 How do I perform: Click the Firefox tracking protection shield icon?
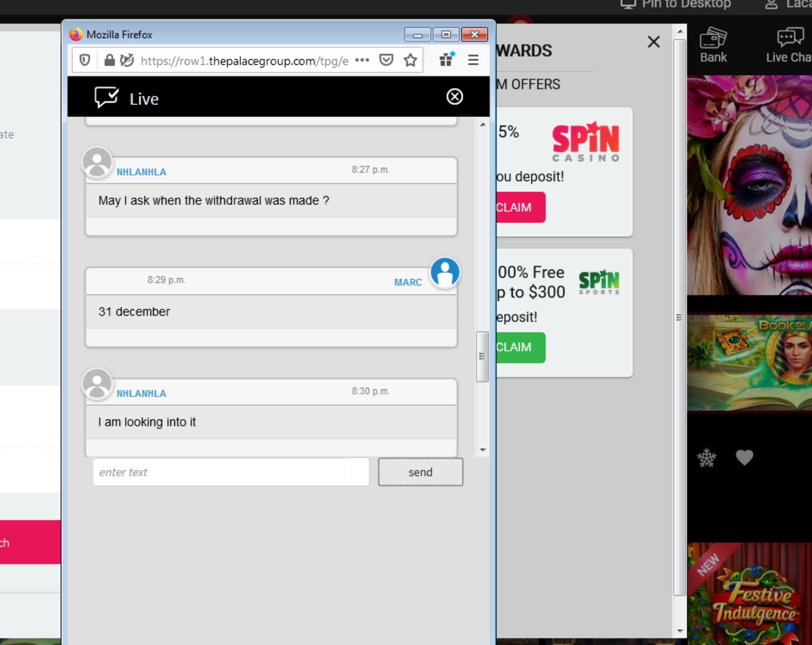click(85, 61)
